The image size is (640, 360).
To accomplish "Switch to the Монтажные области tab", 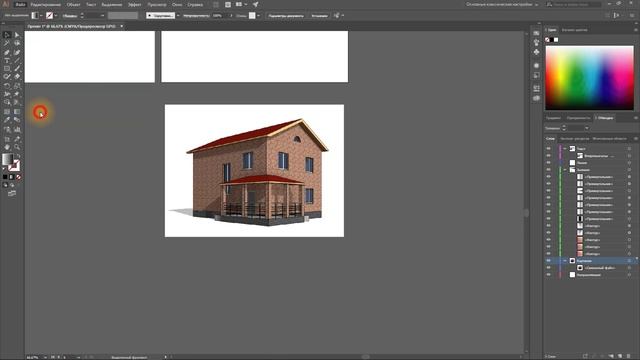I will coord(609,139).
